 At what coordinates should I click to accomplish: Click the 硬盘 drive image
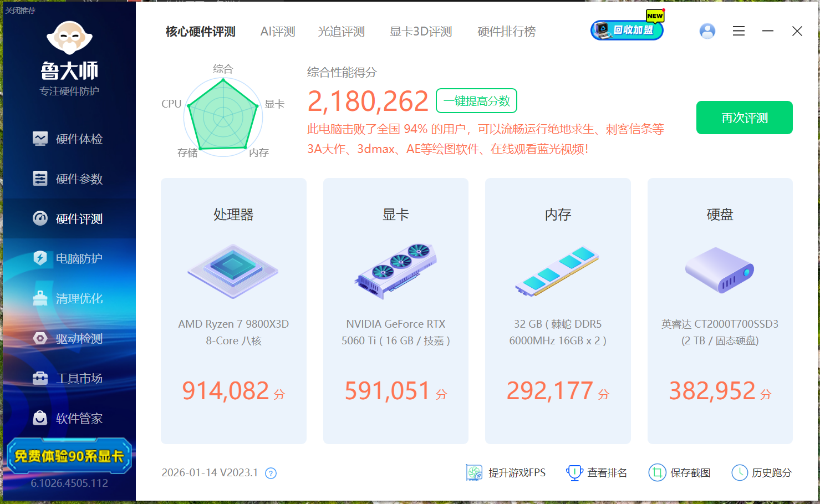point(720,270)
